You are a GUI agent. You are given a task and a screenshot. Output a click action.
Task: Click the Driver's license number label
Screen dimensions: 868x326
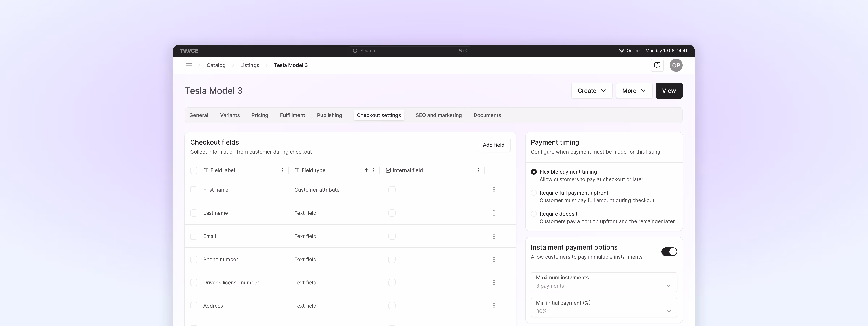click(x=231, y=283)
